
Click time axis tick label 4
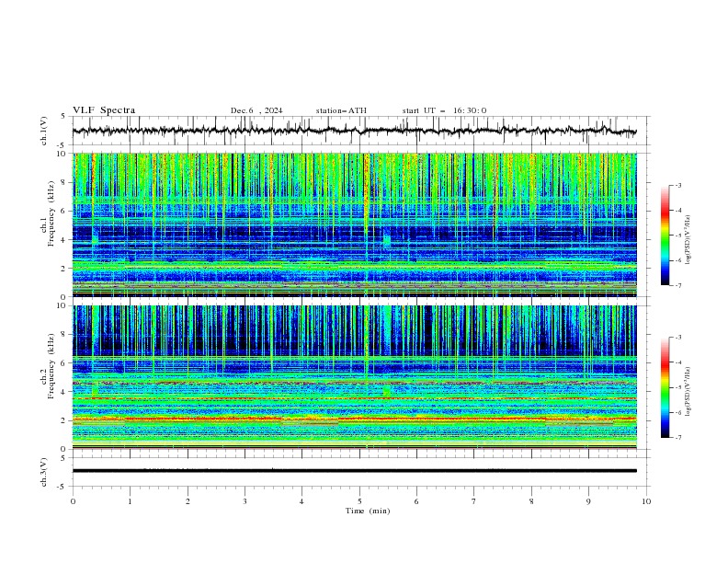301,501
